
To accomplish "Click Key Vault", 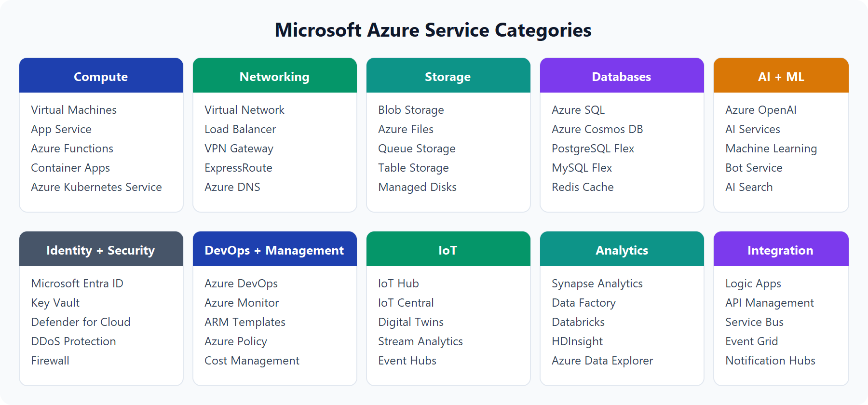I will click(x=55, y=303).
